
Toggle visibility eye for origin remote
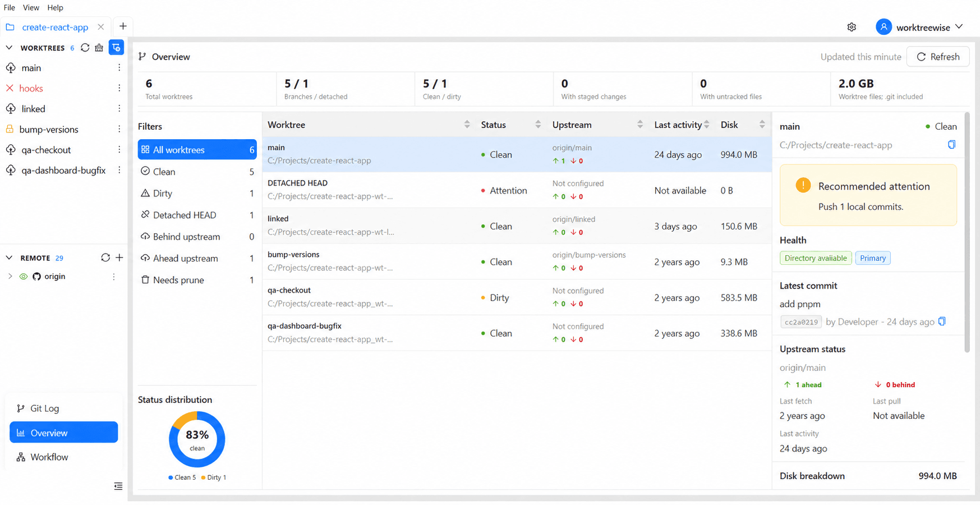[x=24, y=277]
